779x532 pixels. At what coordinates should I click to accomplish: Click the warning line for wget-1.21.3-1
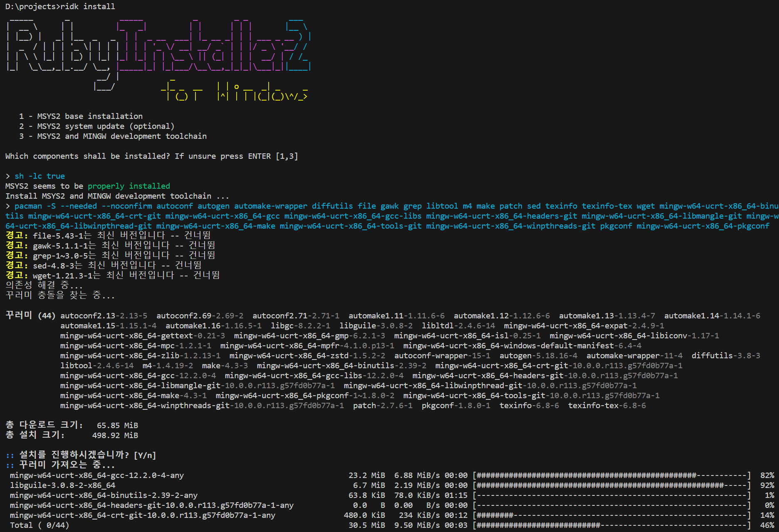113,276
